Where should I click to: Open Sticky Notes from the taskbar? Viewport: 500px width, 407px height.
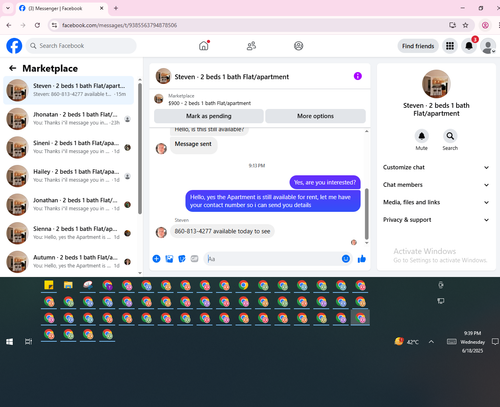[x=49, y=286]
